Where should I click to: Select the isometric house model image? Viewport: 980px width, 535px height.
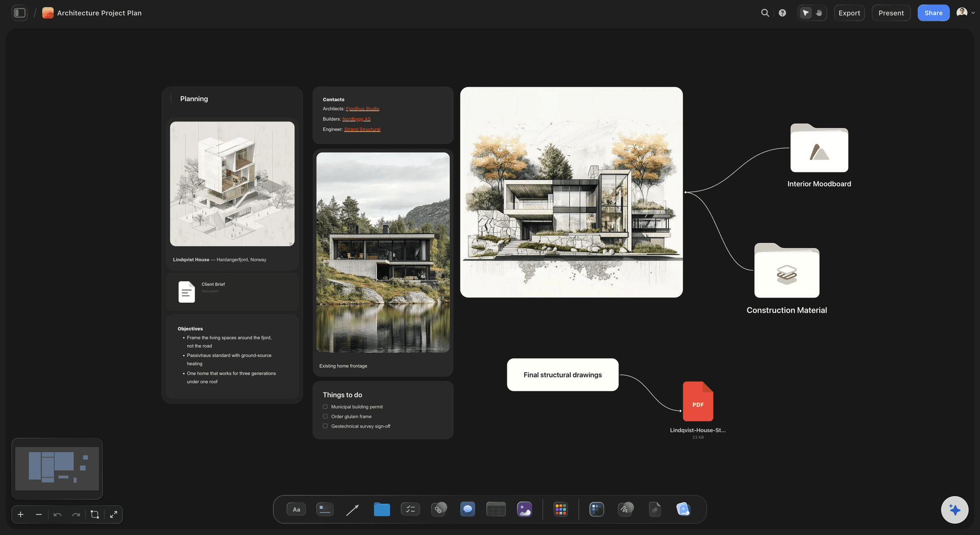point(232,184)
